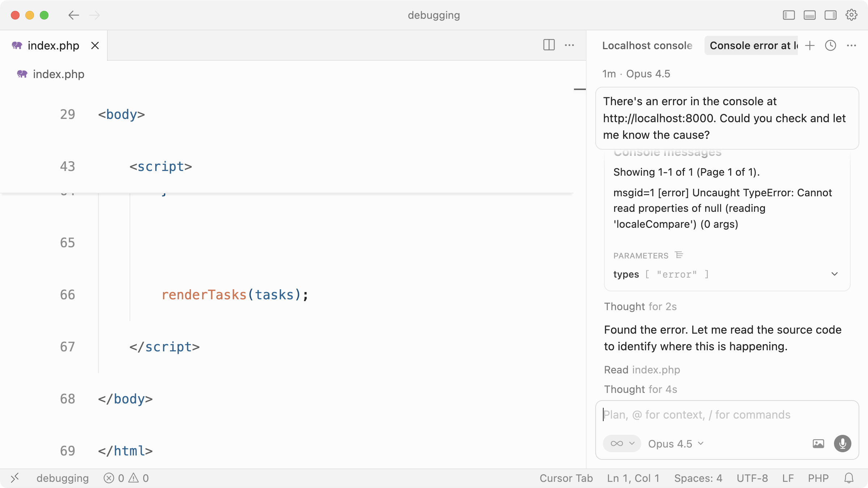Switch to Localhost console chat tab

[647, 46]
